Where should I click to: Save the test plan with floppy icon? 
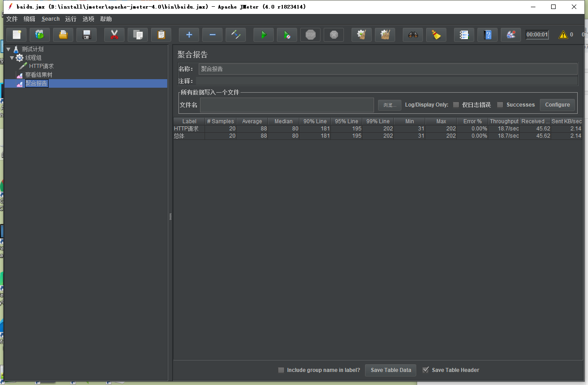click(x=87, y=35)
